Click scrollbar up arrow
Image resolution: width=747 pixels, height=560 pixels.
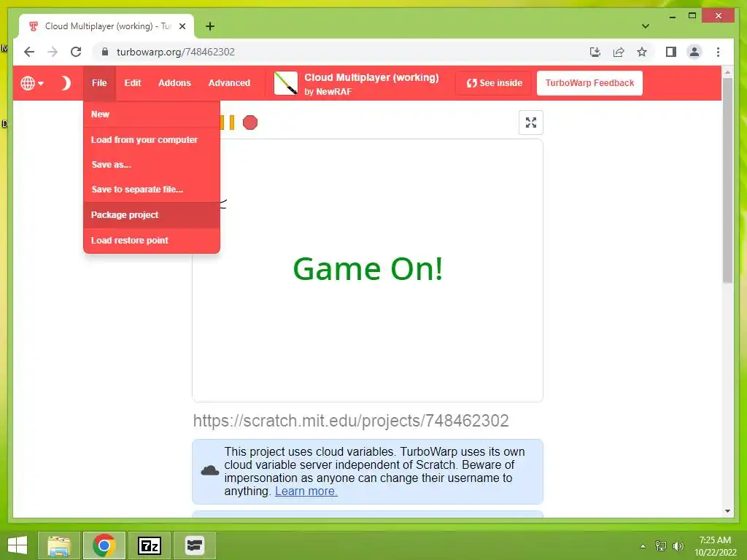[727, 72]
